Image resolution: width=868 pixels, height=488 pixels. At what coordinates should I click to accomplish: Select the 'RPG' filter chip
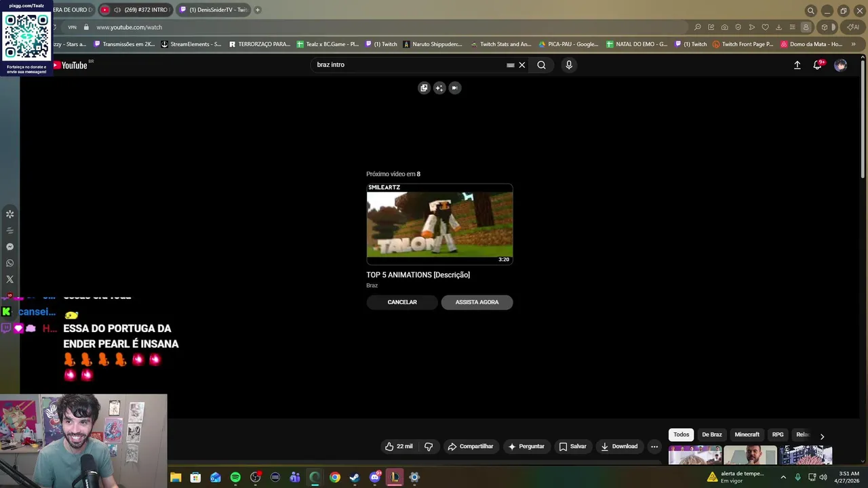[778, 434]
